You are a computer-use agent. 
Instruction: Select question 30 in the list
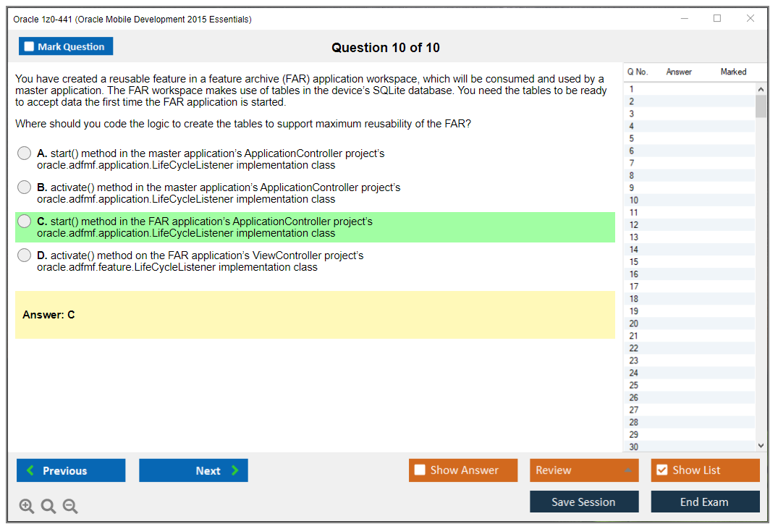(x=689, y=447)
